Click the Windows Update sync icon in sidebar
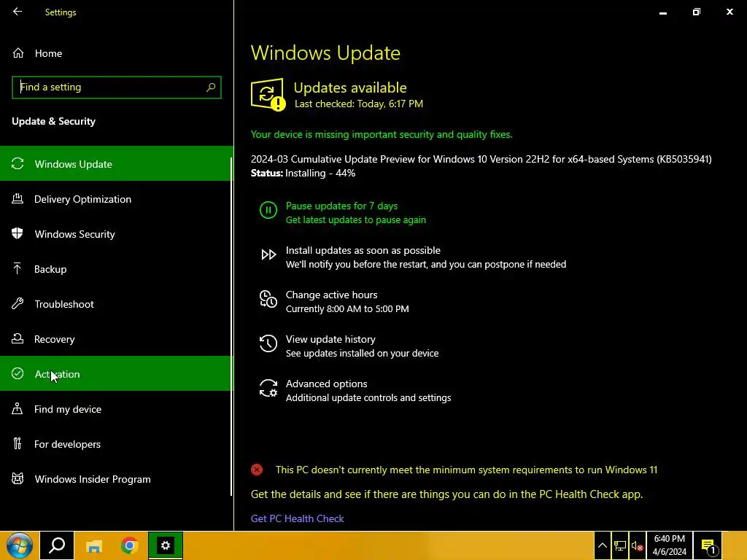Image resolution: width=747 pixels, height=560 pixels. click(18, 164)
